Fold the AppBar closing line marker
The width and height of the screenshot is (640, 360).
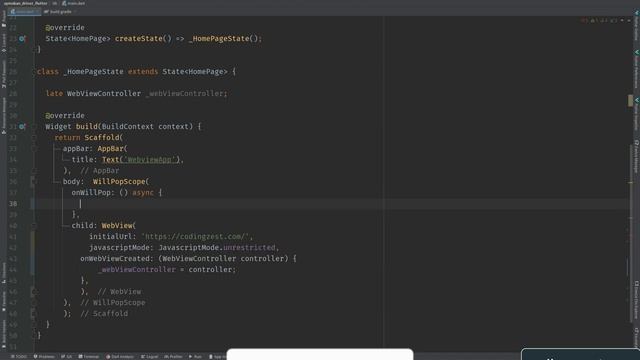click(35, 171)
